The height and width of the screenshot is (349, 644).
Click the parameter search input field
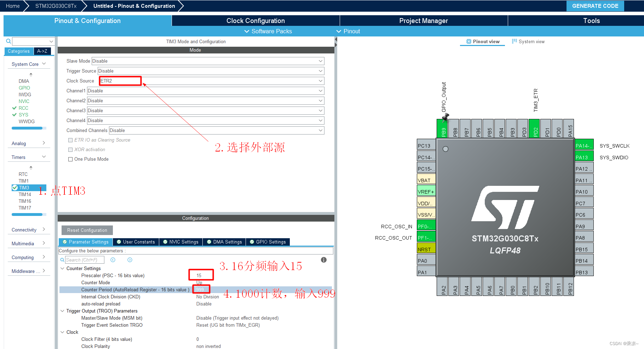click(85, 260)
